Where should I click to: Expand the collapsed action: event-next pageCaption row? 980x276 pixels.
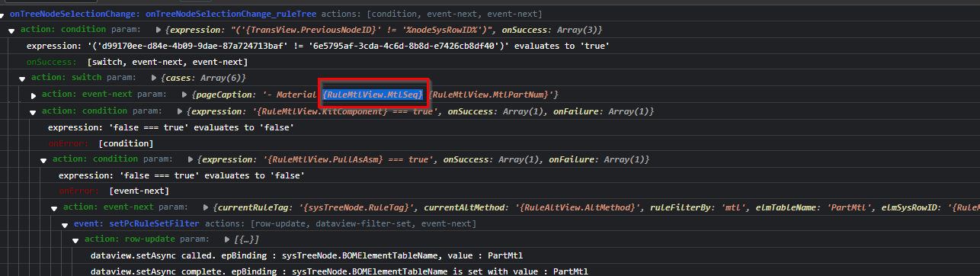(x=34, y=95)
